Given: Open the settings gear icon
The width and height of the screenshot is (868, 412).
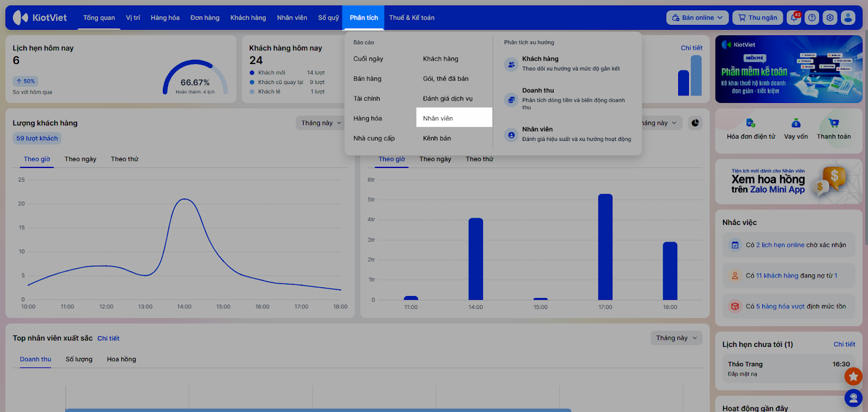Looking at the screenshot, I should [830, 18].
